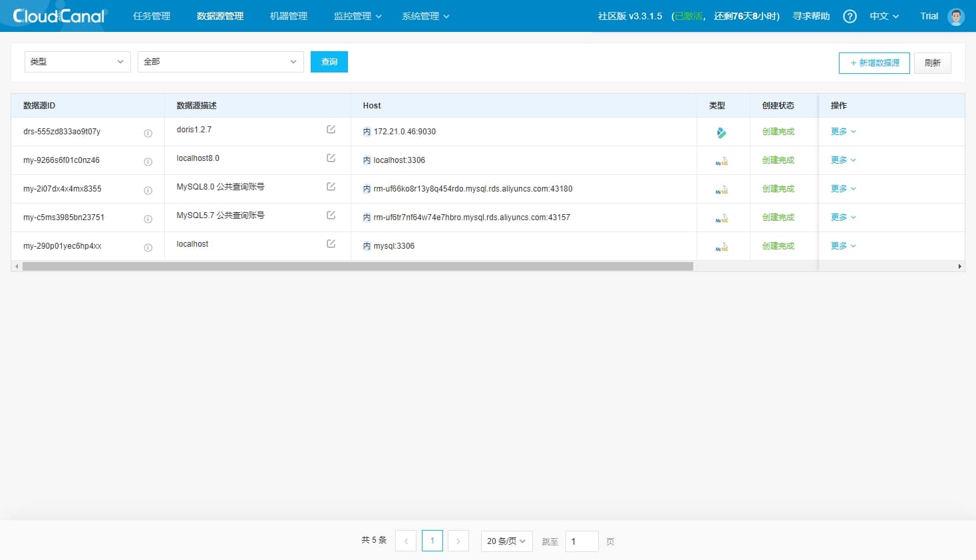
Task: Click 新增数据源 button
Action: point(874,63)
